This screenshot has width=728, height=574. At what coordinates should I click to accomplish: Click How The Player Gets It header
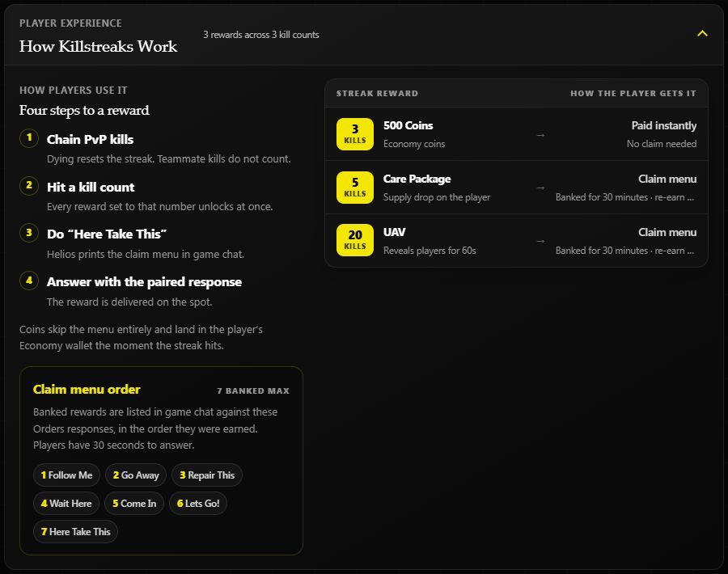633,93
